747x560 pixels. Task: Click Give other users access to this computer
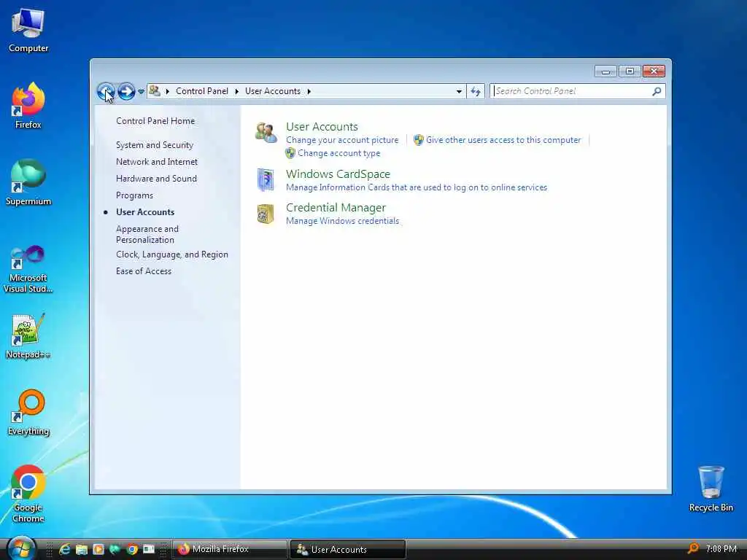click(x=503, y=140)
